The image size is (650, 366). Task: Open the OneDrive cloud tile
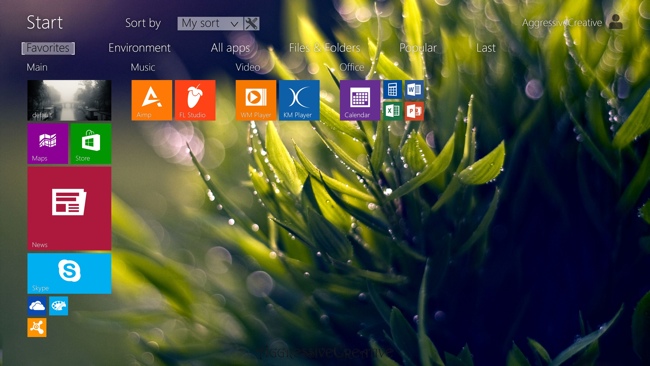click(x=37, y=306)
